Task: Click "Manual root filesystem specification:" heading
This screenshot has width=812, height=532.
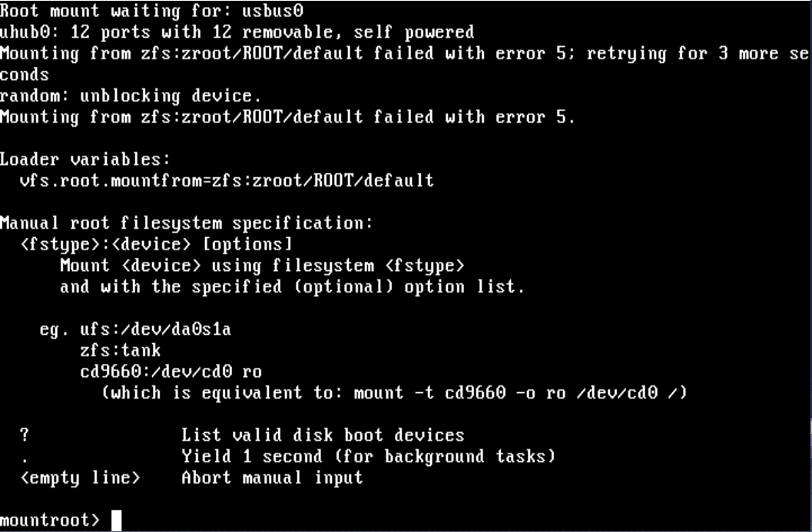Action: click(186, 223)
